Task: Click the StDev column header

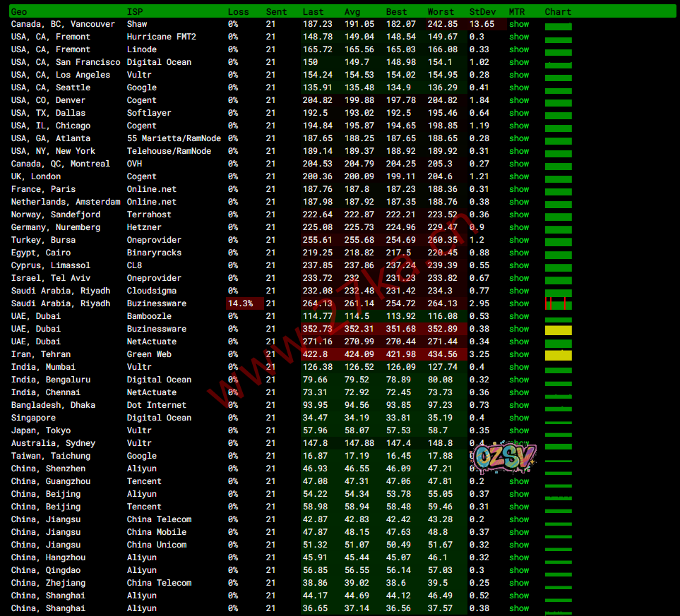Action: click(482, 12)
